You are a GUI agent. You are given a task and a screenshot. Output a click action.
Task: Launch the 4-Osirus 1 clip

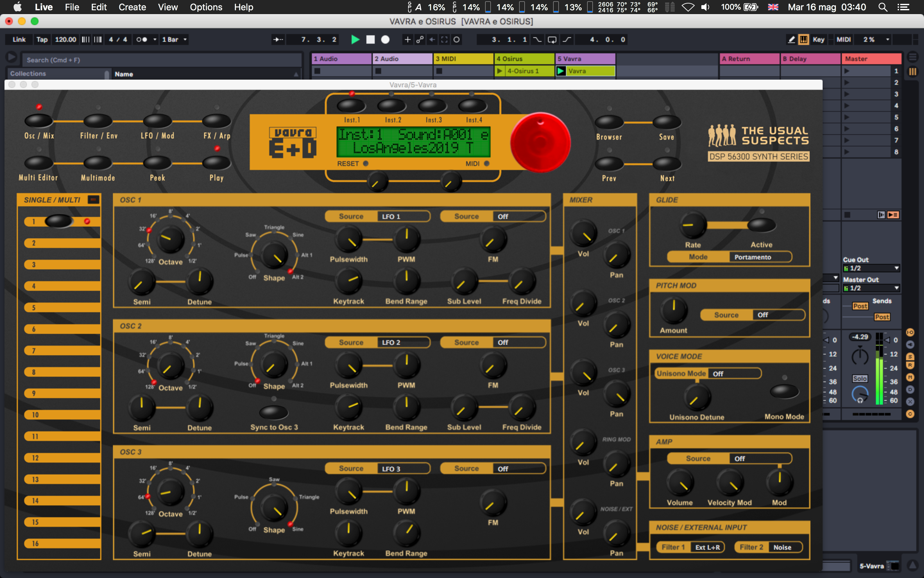pos(500,71)
